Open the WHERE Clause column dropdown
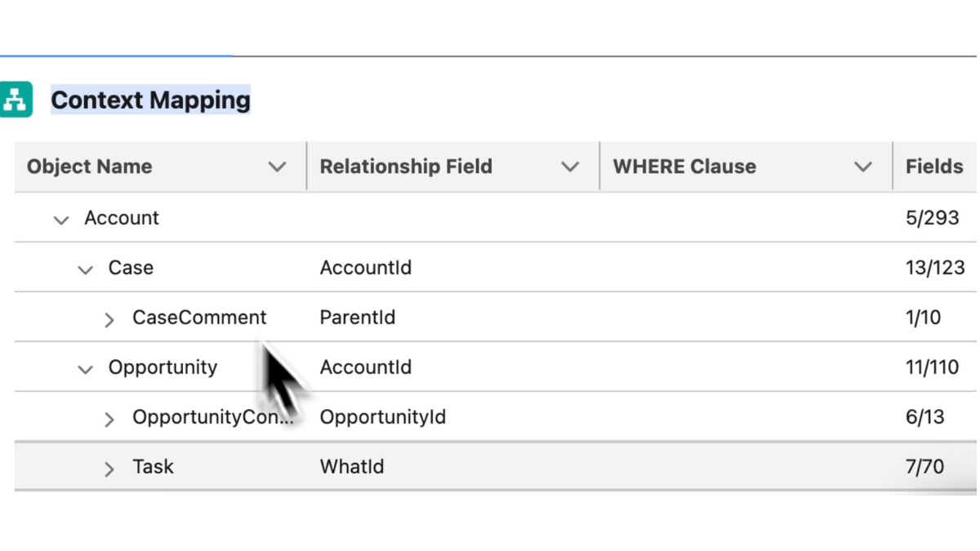980x551 pixels. pos(863,166)
